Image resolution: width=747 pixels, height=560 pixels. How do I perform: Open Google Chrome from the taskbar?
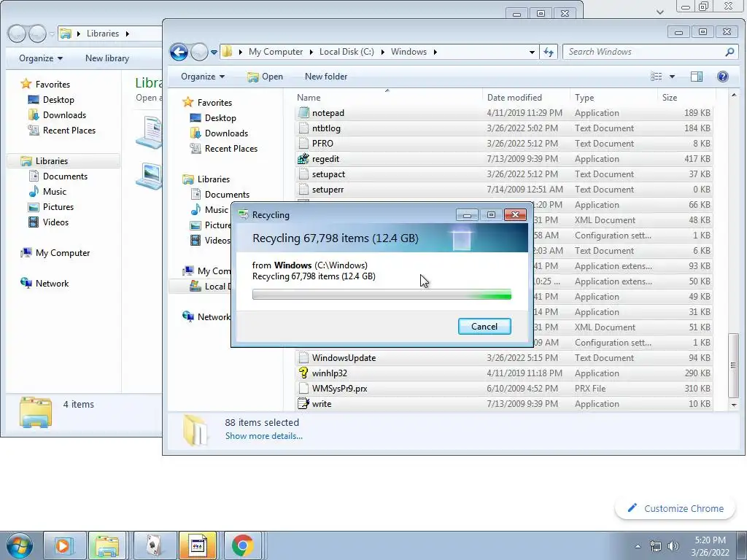point(242,545)
